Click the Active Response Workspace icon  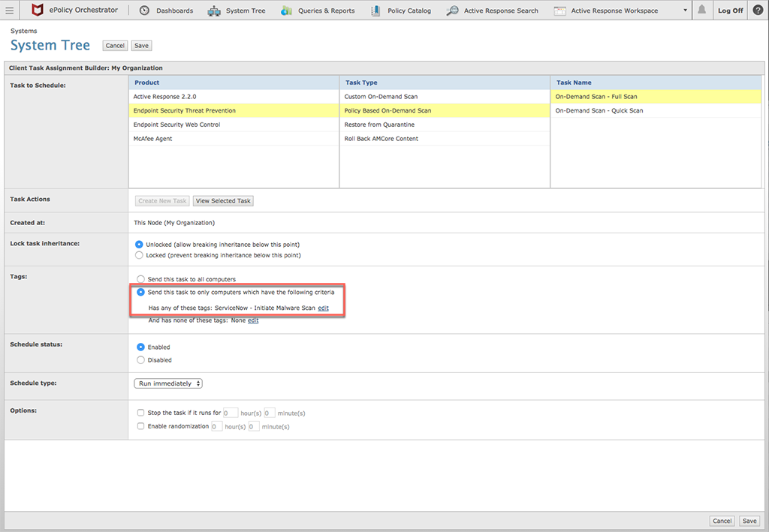559,11
